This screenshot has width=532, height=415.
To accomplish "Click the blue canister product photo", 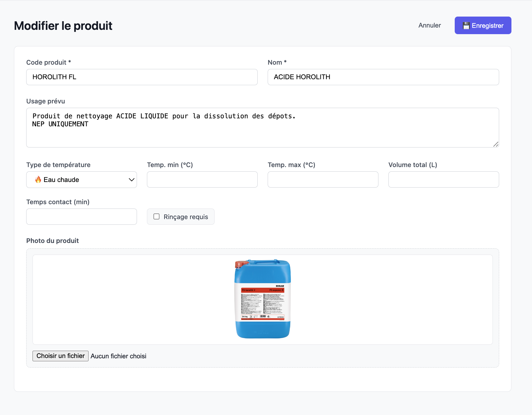I will click(263, 305).
